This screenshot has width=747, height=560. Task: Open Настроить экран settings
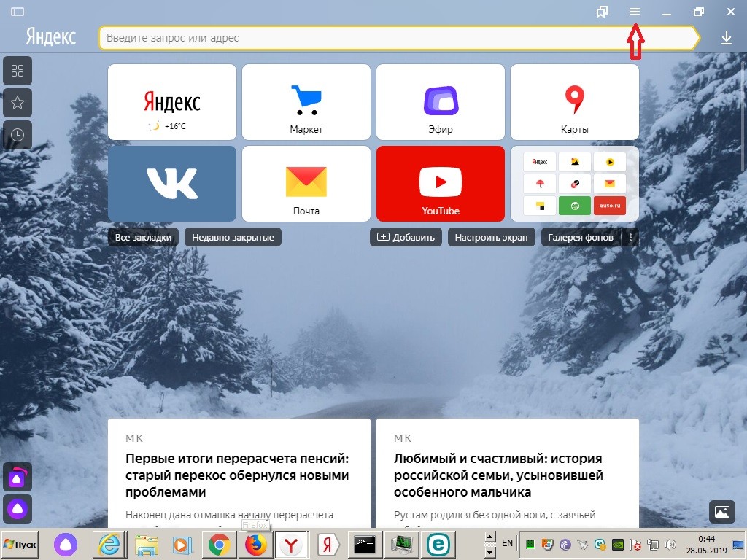point(491,237)
